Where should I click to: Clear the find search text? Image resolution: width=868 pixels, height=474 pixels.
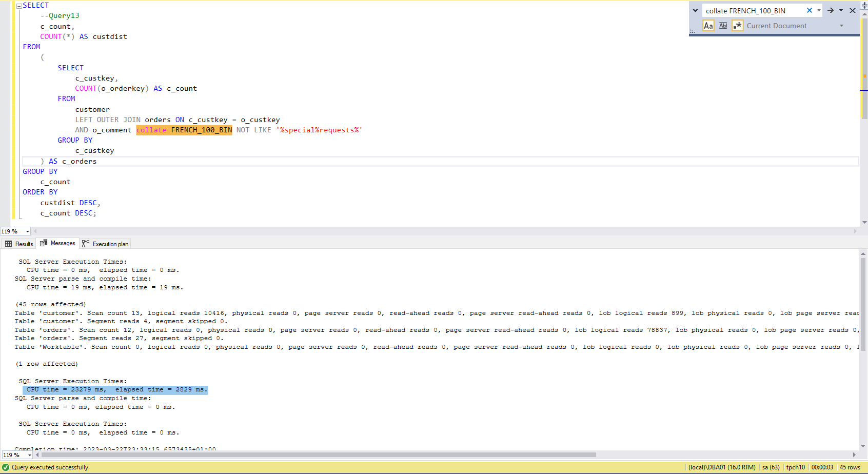[810, 10]
